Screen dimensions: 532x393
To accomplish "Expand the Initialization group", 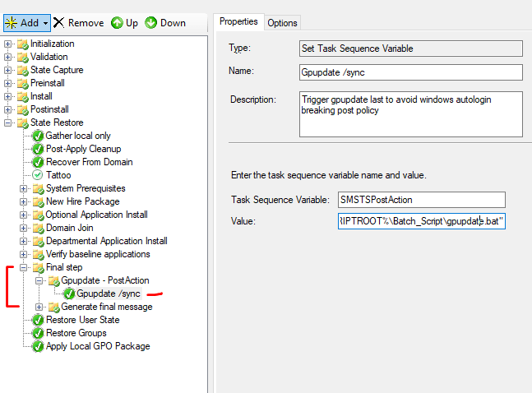I will pos(8,44).
